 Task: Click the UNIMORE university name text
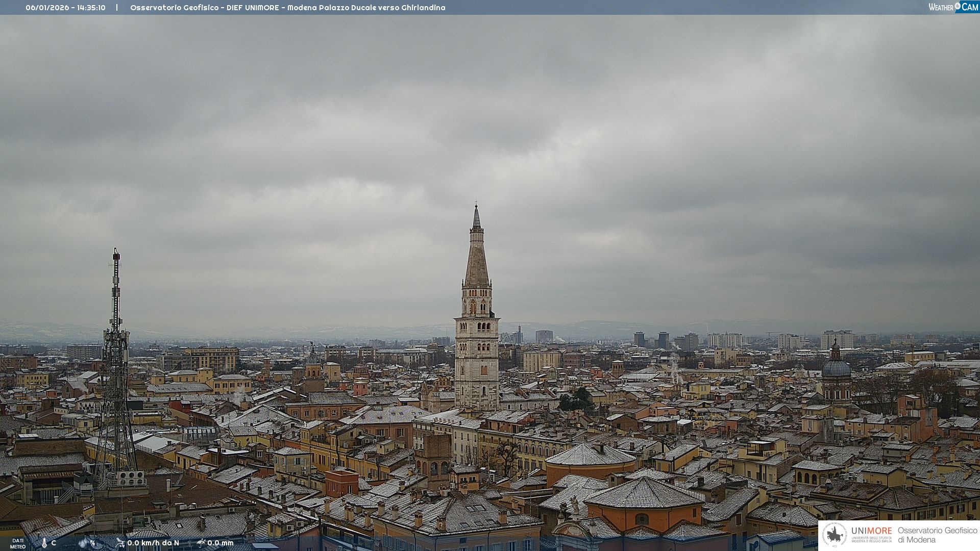coord(871,531)
